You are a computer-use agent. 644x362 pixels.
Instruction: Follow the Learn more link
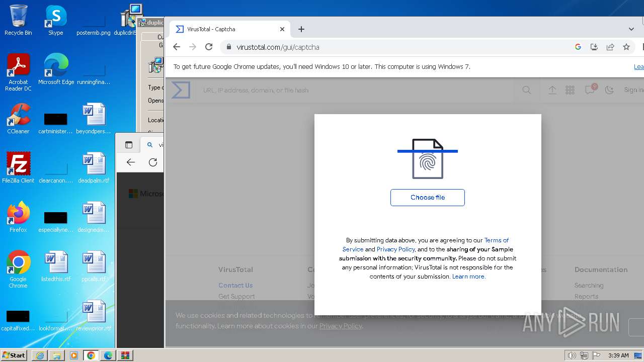468,277
